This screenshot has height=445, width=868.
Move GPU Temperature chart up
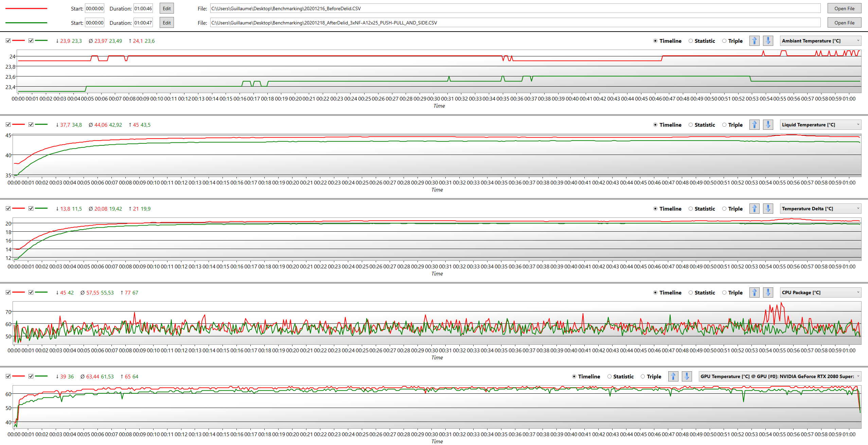(673, 376)
